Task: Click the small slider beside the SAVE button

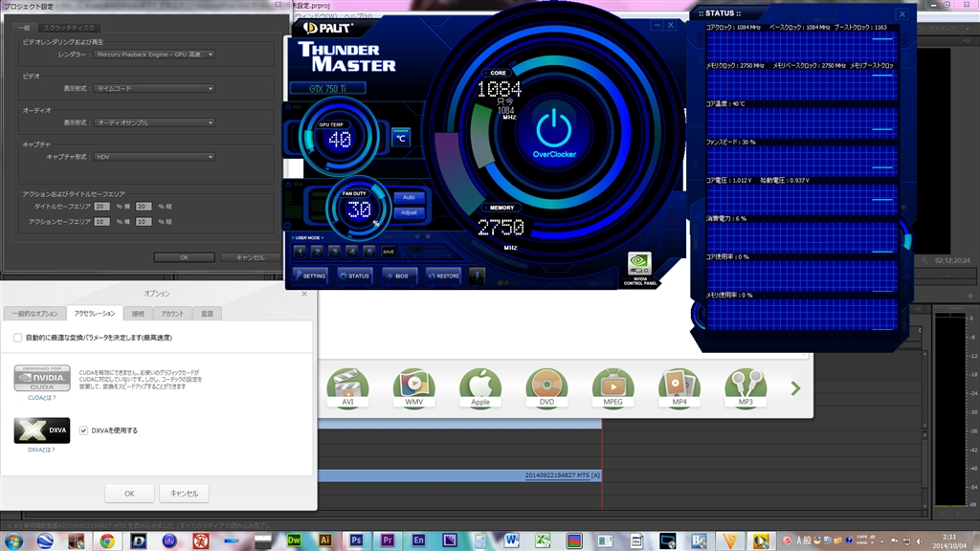Action: pyautogui.click(x=415, y=250)
